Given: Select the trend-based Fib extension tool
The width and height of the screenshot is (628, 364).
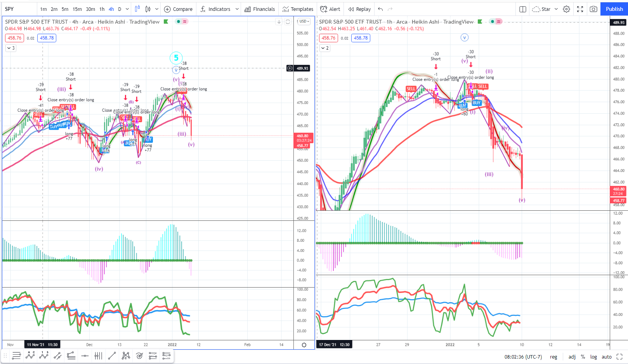Looking at the screenshot, I should point(167,355).
